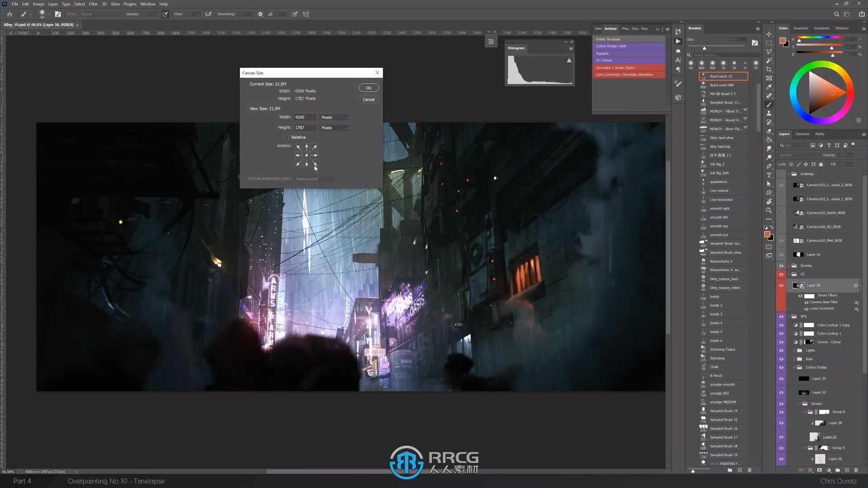Open brush settings gear for smoothing options

(260, 14)
